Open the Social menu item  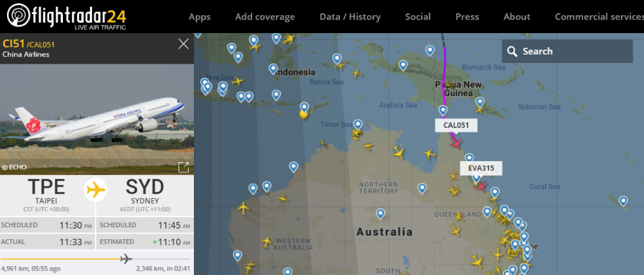click(418, 17)
